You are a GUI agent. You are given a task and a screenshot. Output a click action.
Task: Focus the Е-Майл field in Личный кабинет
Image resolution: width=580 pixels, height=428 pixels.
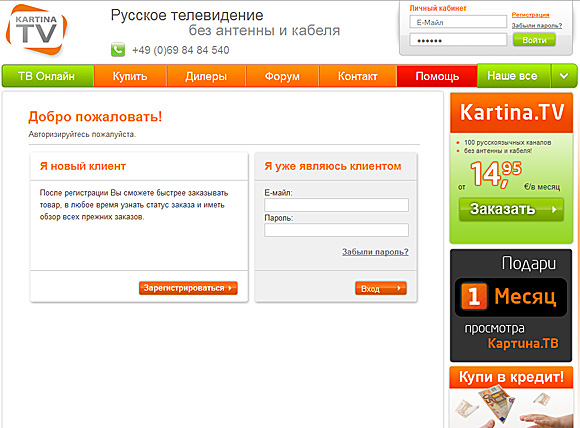coord(458,22)
